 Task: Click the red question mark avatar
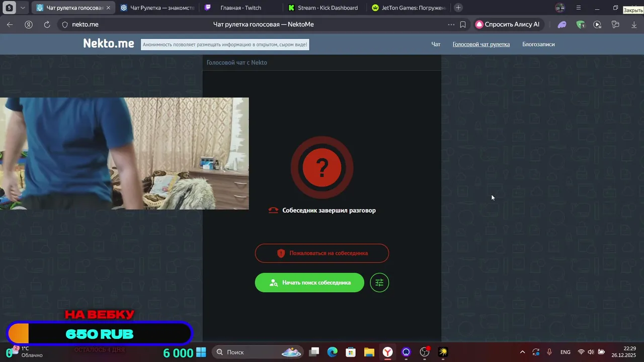322,167
